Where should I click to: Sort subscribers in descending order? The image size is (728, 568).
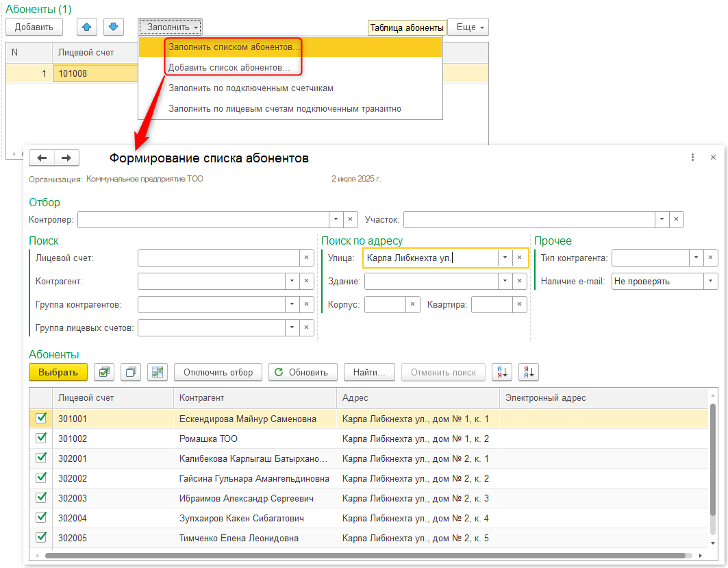tap(529, 372)
